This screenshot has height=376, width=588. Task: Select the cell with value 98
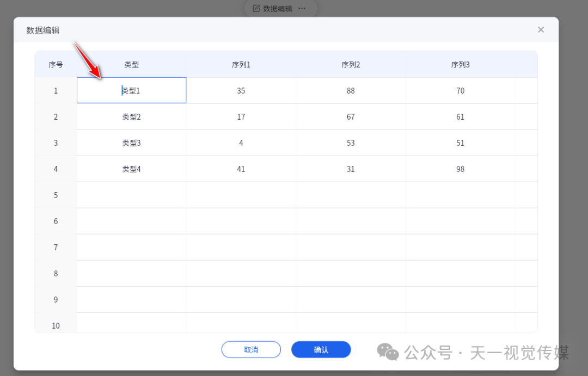[x=460, y=169]
